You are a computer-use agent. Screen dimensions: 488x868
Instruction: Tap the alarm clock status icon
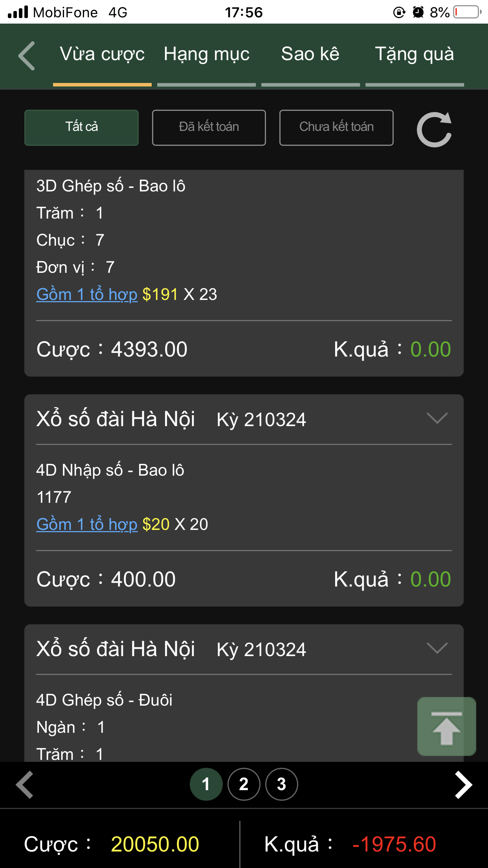(x=418, y=12)
